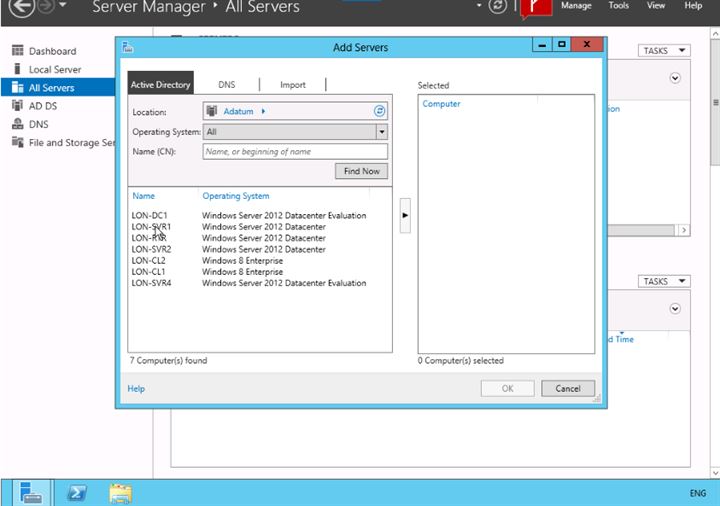This screenshot has width=720, height=506.
Task: Select the LON-DC1 computer row
Action: 249,215
